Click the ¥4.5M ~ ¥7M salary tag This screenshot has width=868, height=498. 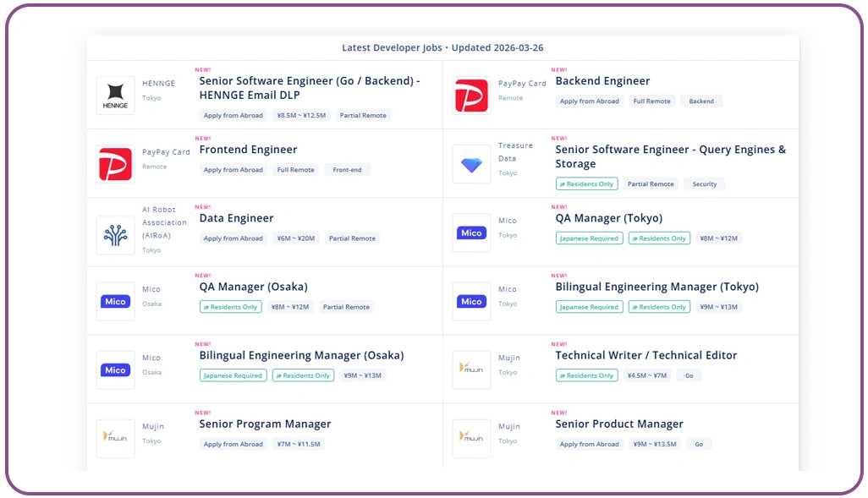tap(647, 375)
